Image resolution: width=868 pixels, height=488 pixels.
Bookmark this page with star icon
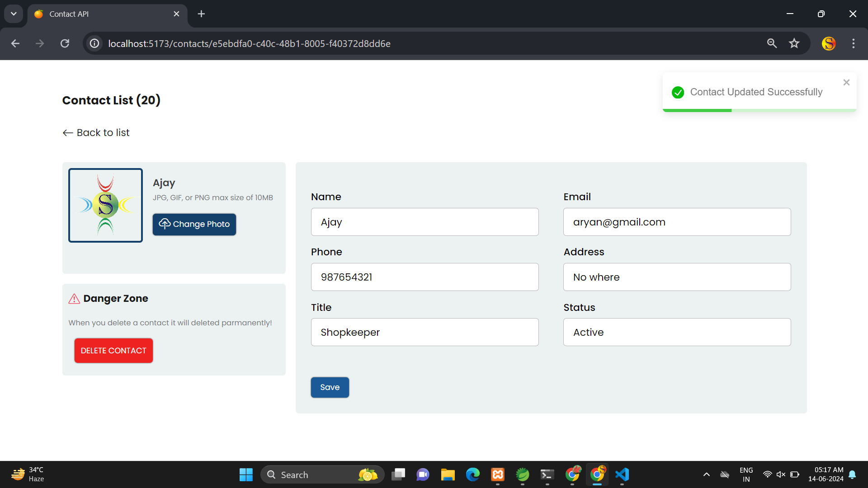[794, 43]
